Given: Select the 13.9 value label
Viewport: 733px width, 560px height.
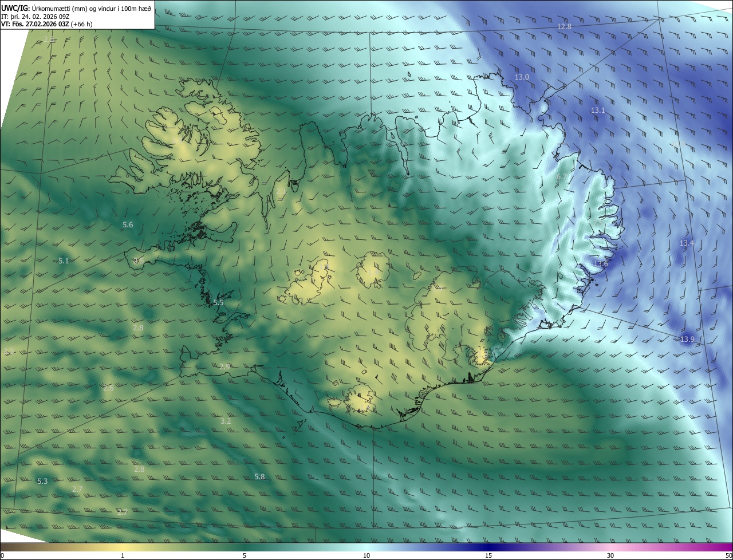Looking at the screenshot, I should pyautogui.click(x=687, y=340).
